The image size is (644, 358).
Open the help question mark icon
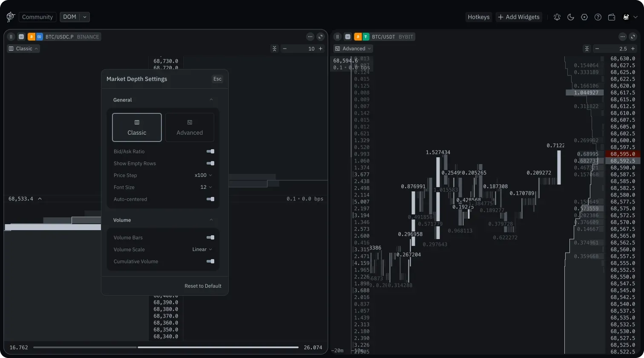[598, 17]
